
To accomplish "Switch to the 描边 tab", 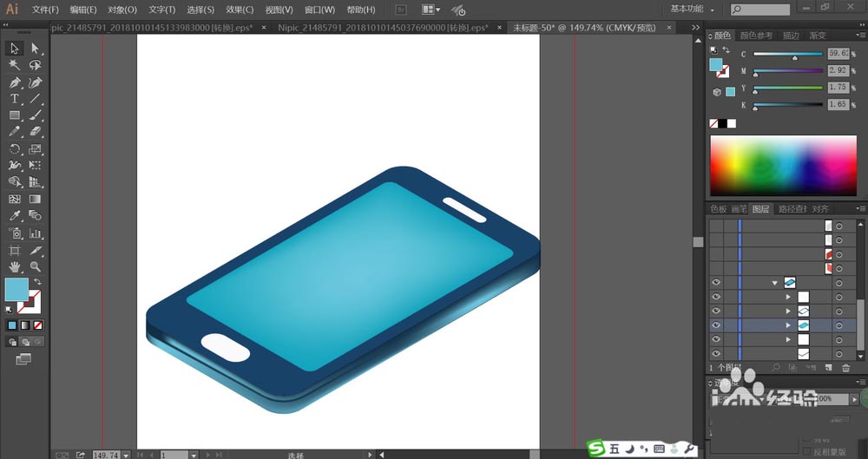I will pyautogui.click(x=791, y=36).
